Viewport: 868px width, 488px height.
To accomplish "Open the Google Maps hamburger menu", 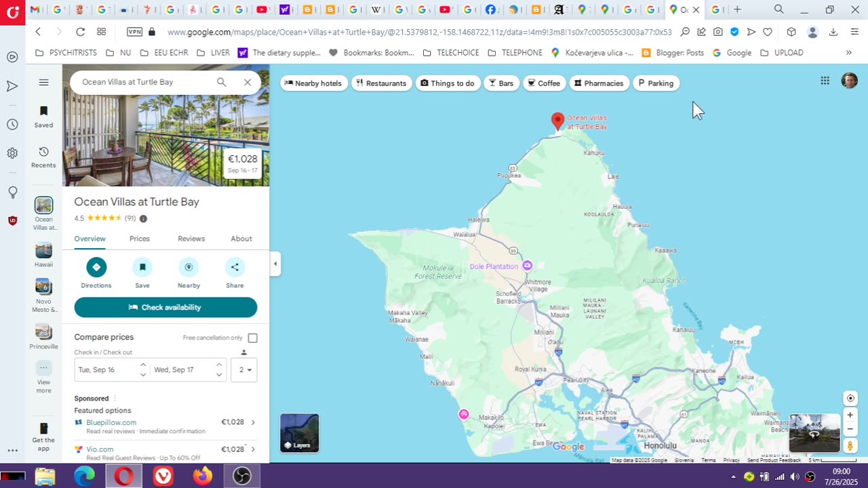I will (x=44, y=83).
